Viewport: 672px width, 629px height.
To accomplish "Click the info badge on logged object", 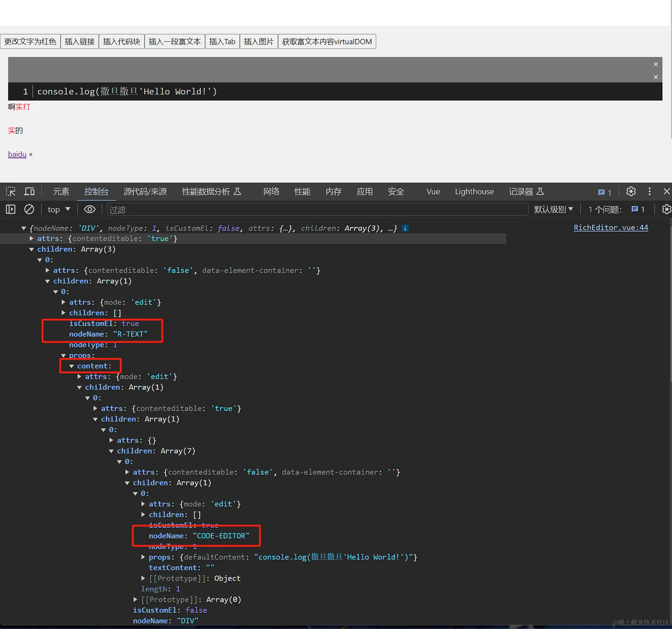I will click(405, 228).
